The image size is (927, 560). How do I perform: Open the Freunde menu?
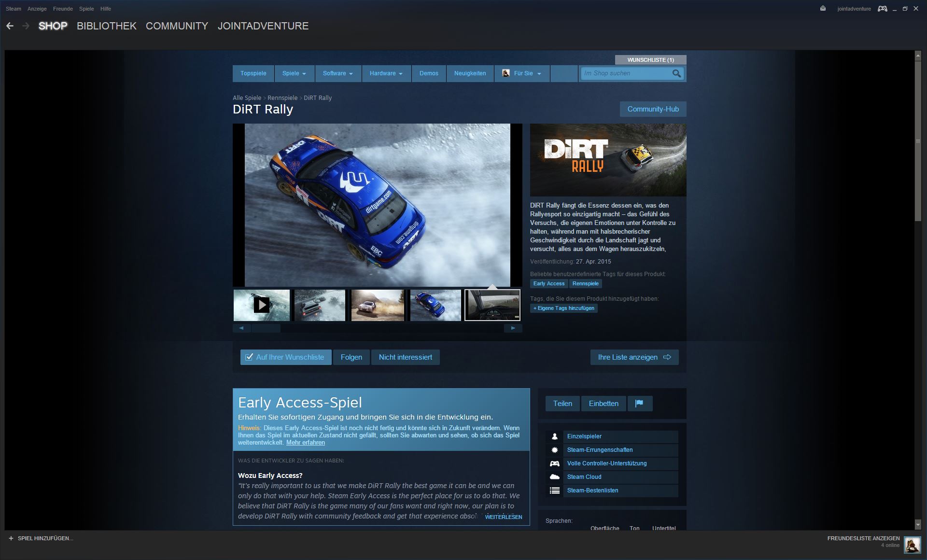[63, 9]
